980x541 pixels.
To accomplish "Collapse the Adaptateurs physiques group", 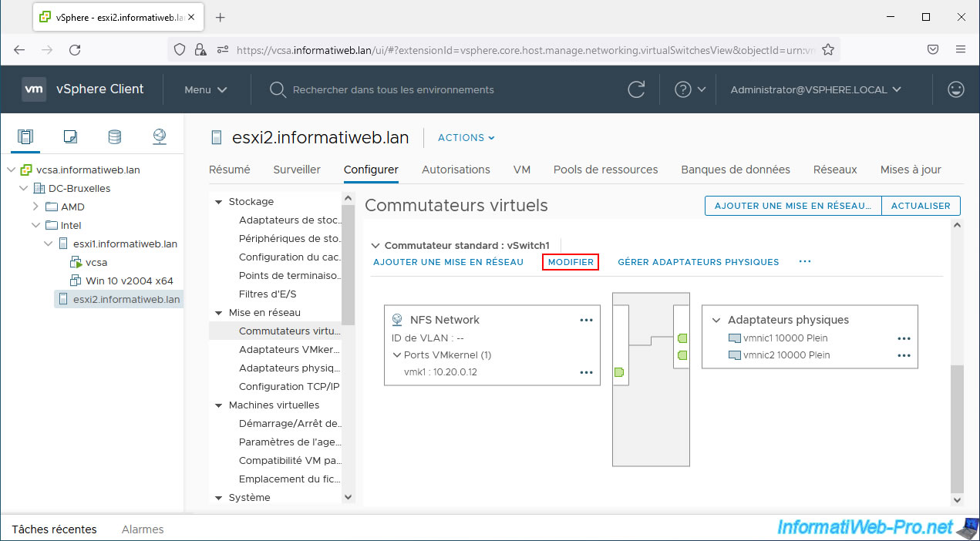I will [716, 320].
